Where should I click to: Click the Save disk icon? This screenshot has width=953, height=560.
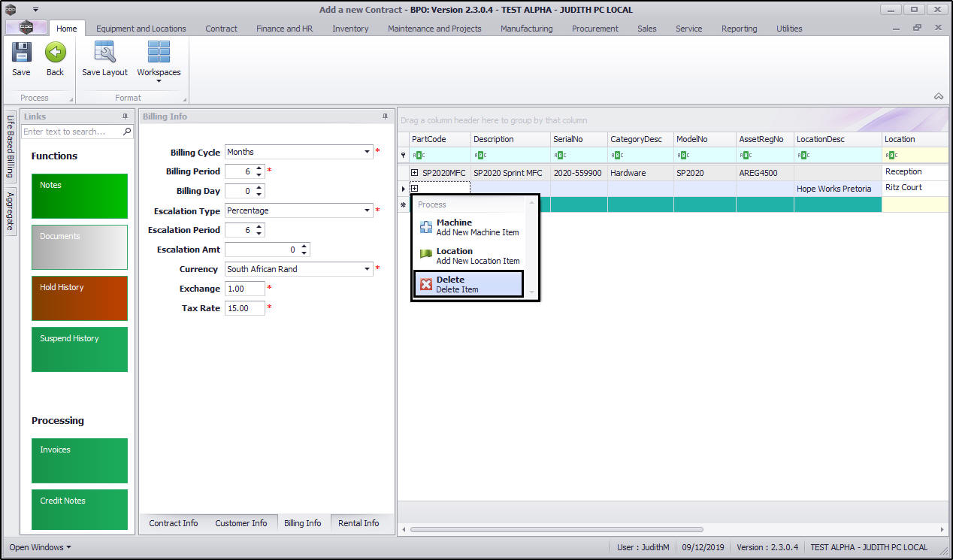[21, 53]
